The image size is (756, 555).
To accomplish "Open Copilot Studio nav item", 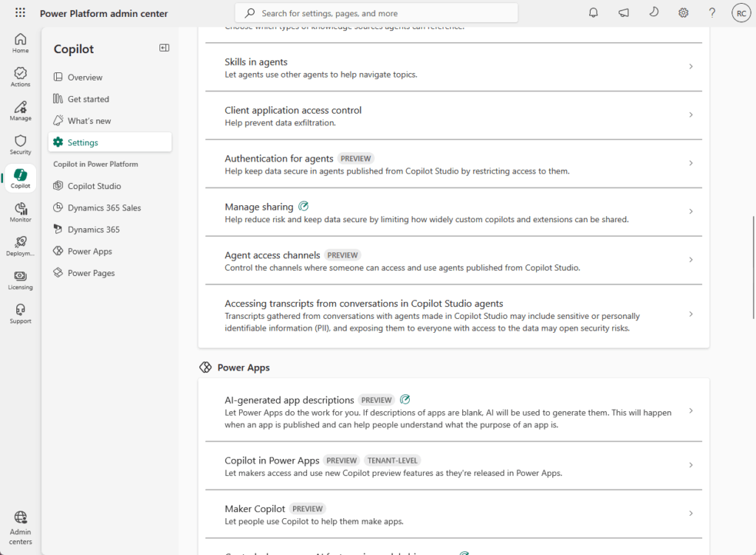I will pos(110,185).
